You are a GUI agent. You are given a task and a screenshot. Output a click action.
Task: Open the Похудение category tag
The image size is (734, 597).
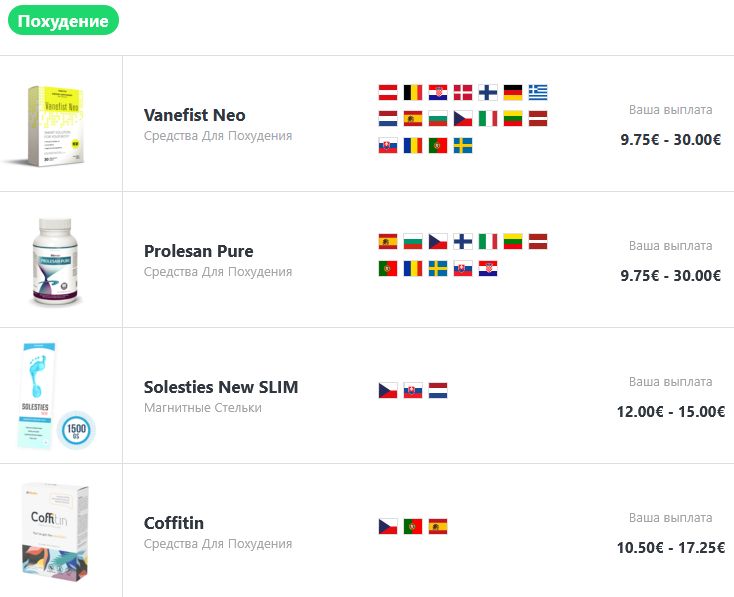[63, 21]
